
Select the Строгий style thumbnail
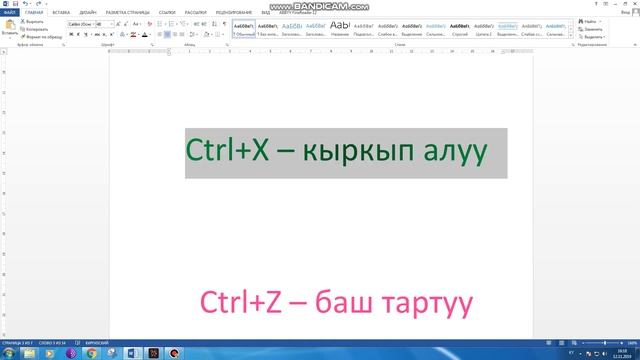click(x=460, y=29)
